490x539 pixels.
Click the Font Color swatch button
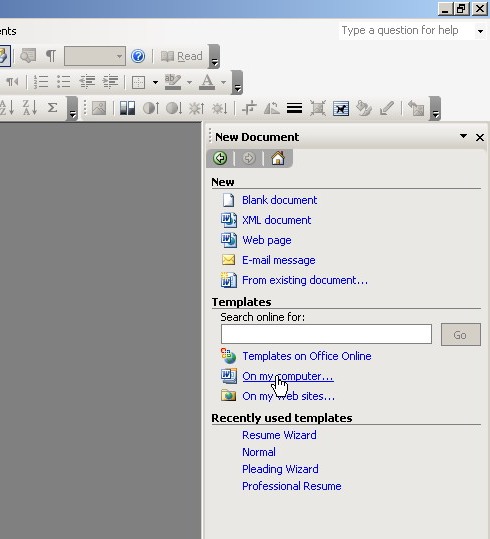207,82
